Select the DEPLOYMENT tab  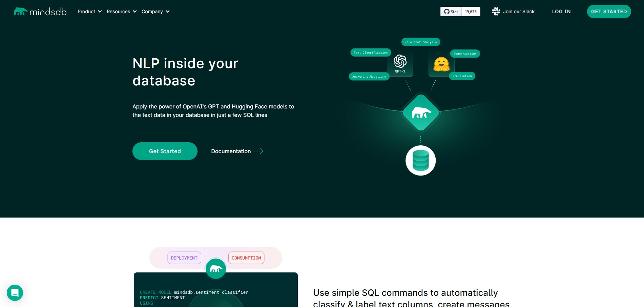184,258
